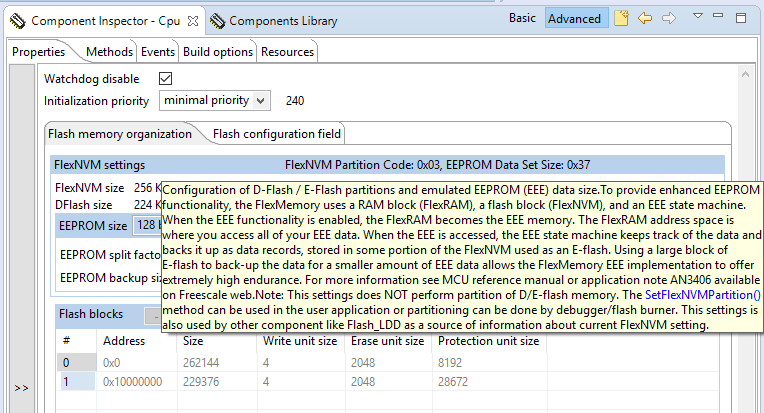Click the EEPROM size value field

147,225
